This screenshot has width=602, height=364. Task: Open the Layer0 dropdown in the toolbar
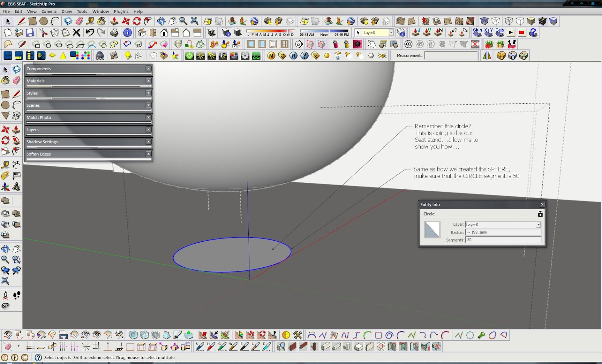point(391,33)
